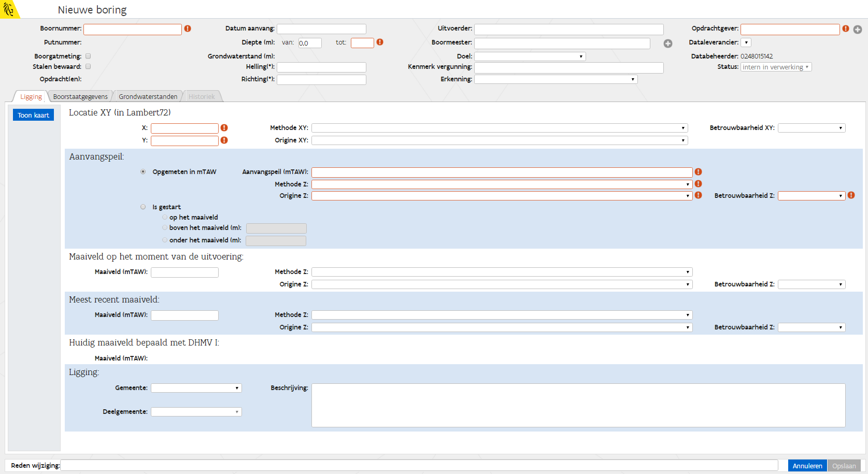Focus the Boornummer input field
The width and height of the screenshot is (868, 474).
[133, 30]
